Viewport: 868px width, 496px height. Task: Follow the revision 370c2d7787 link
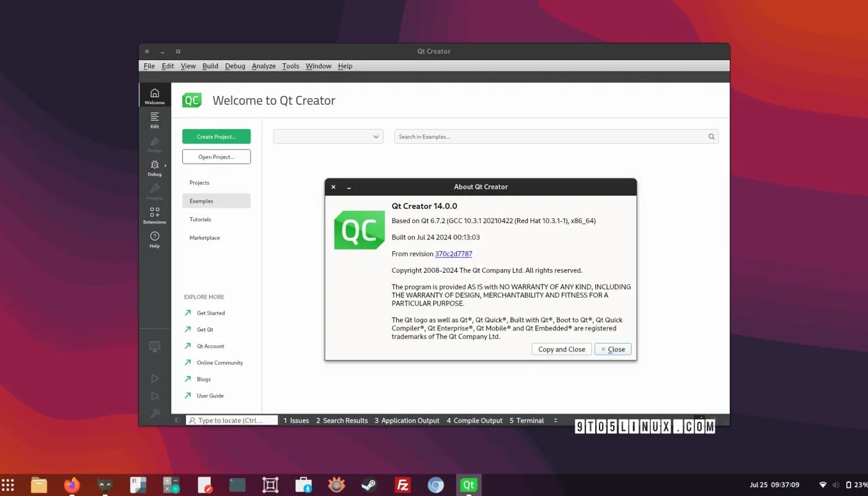[x=453, y=254]
